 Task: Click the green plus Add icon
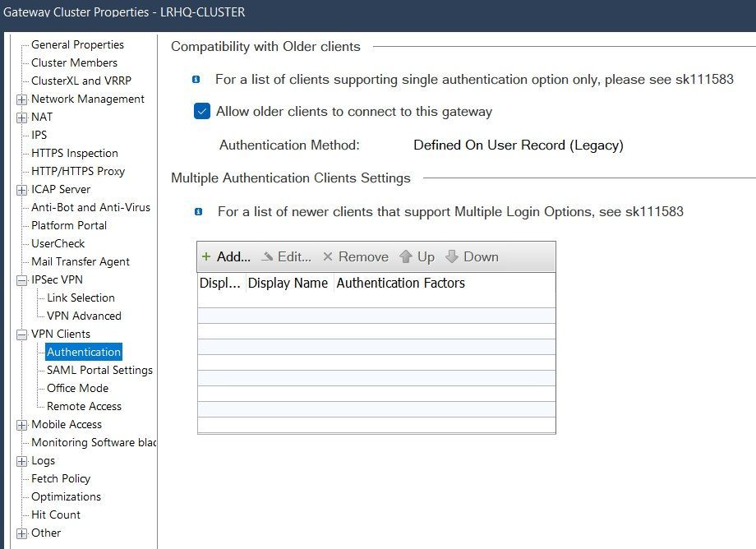[x=206, y=257]
